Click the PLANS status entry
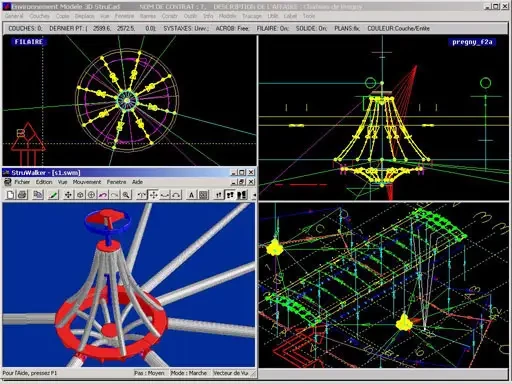Image resolution: width=512 pixels, height=384 pixels. point(347,29)
